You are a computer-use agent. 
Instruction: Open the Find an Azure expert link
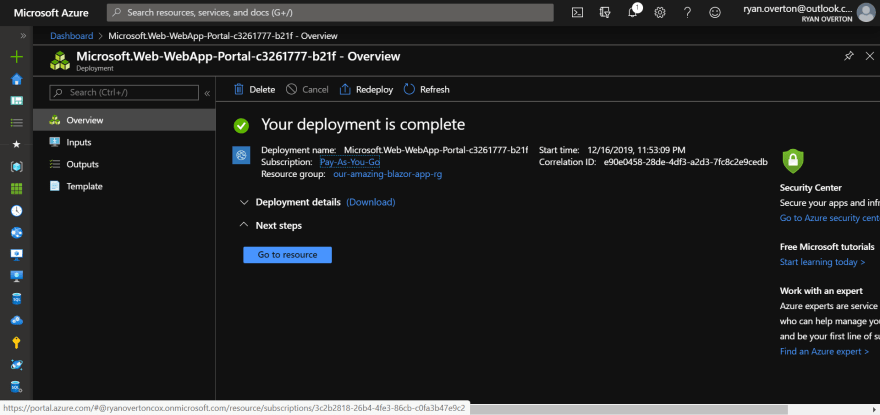(824, 352)
